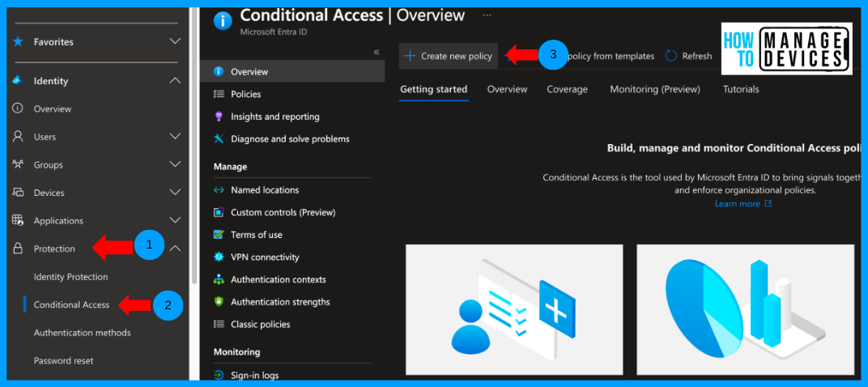868x387 pixels.
Task: Click the Refresh circular arrow icon
Action: (x=671, y=56)
